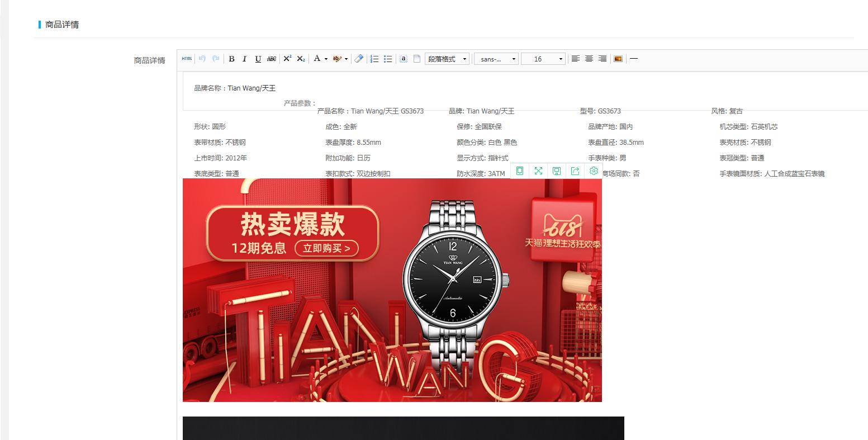
Task: Apply strikethrough to text
Action: pos(271,59)
